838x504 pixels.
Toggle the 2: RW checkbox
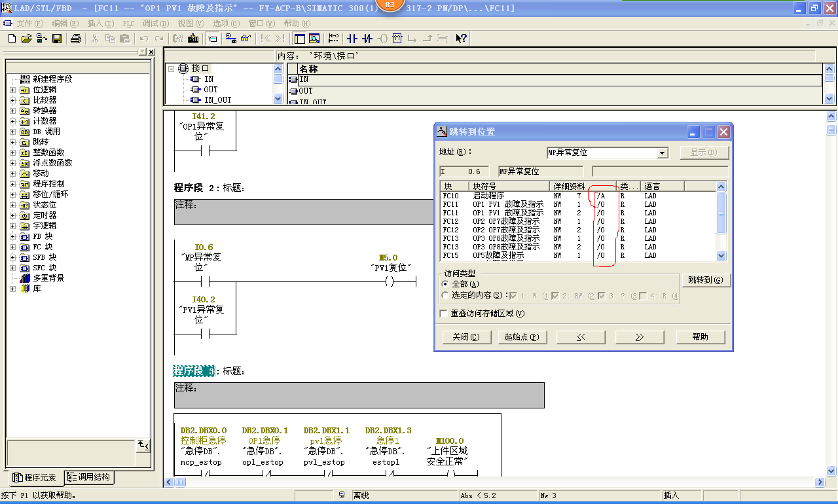pyautogui.click(x=555, y=295)
